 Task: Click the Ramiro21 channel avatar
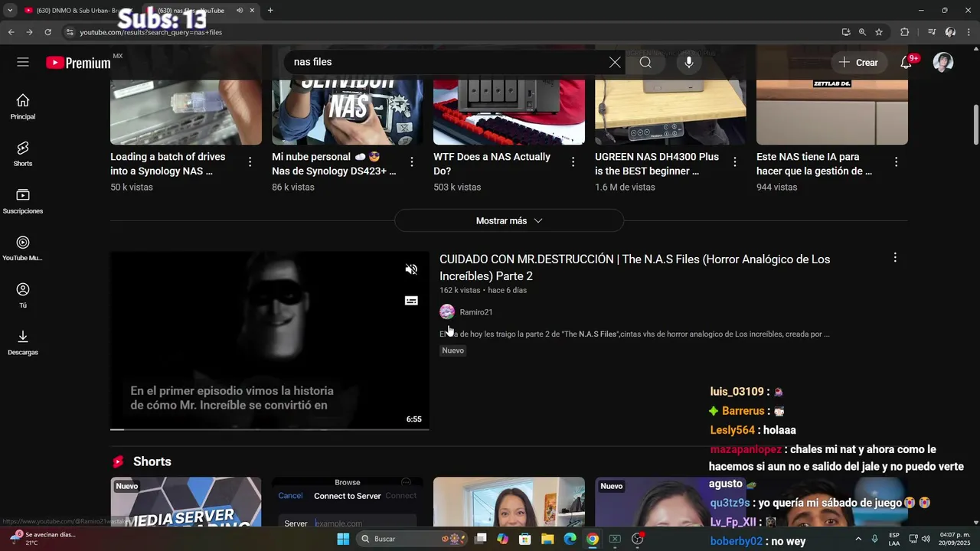(447, 311)
